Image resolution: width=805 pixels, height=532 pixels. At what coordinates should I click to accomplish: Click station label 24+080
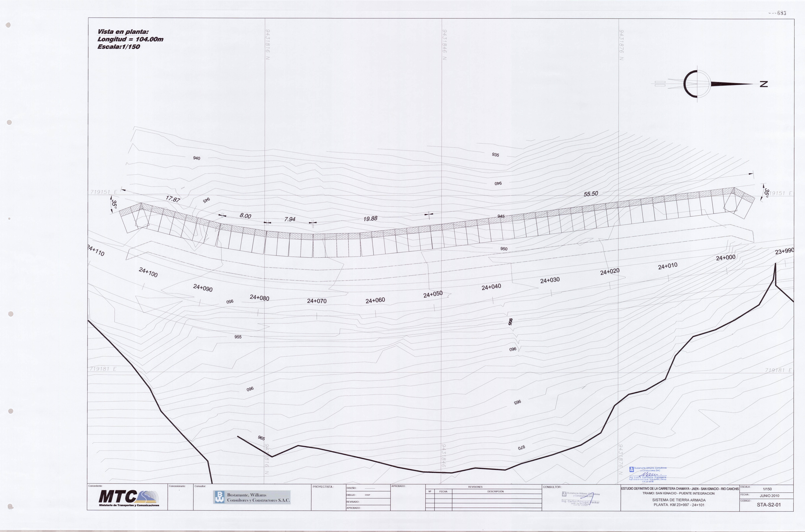point(259,298)
